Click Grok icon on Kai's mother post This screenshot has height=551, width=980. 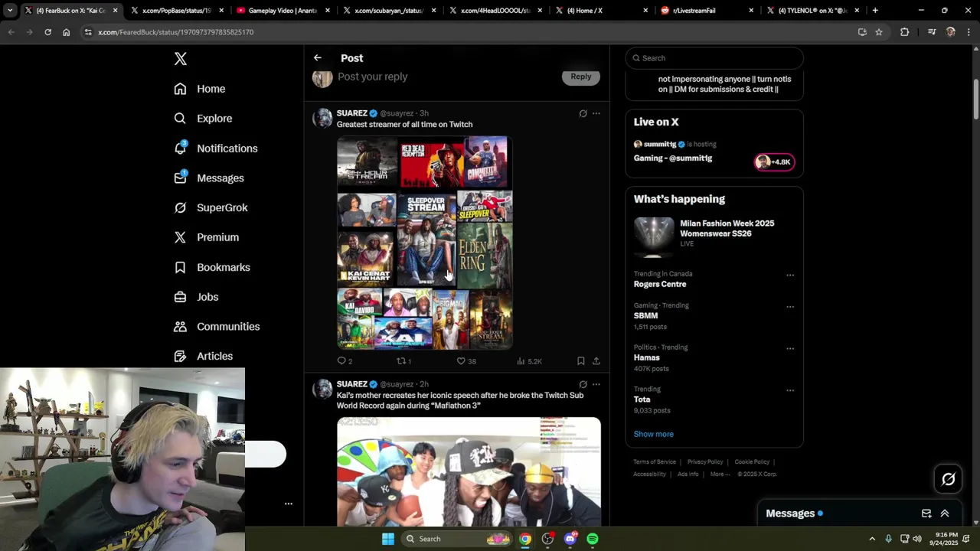583,384
